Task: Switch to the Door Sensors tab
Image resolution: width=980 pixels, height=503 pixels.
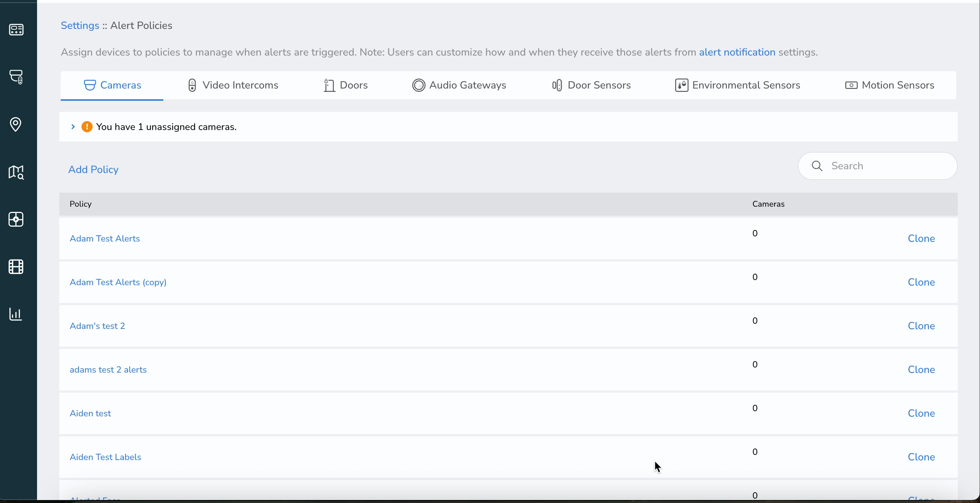Action: point(591,85)
